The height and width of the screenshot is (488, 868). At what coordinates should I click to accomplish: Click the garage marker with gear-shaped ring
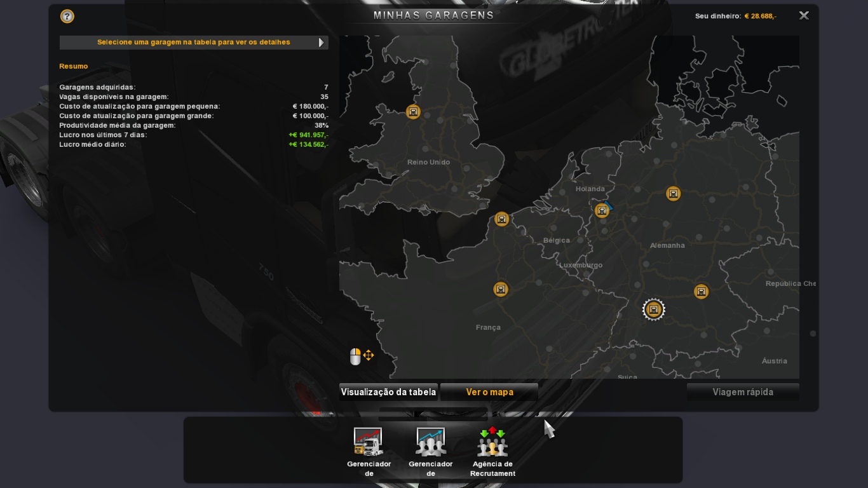pyautogui.click(x=653, y=309)
